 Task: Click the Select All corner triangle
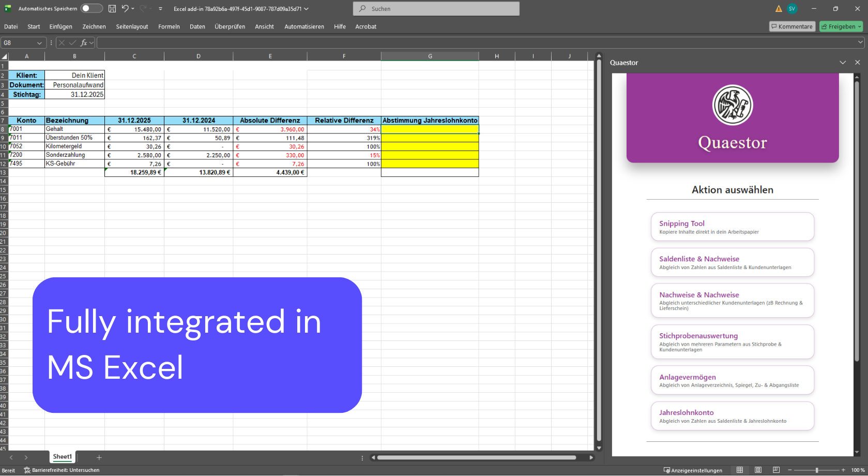pyautogui.click(x=5, y=56)
